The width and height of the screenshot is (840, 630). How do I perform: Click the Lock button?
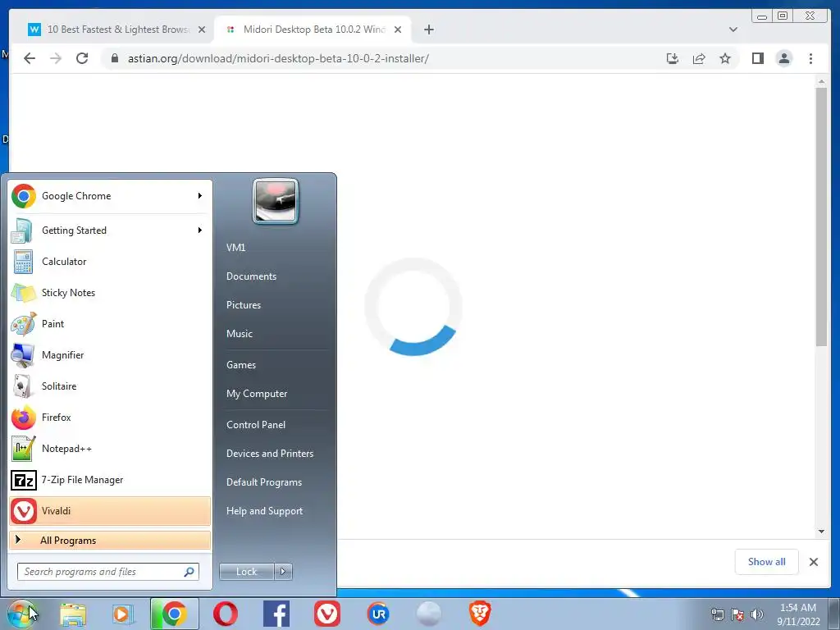(247, 572)
